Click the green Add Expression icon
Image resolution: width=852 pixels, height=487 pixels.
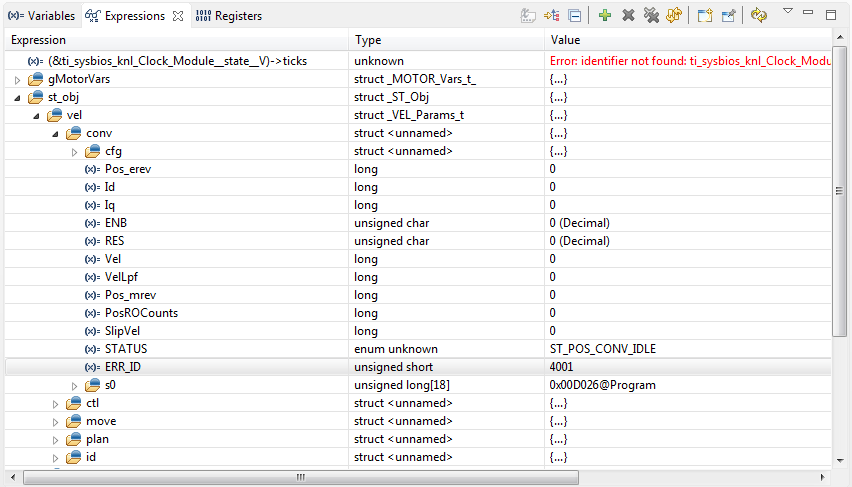tap(605, 15)
